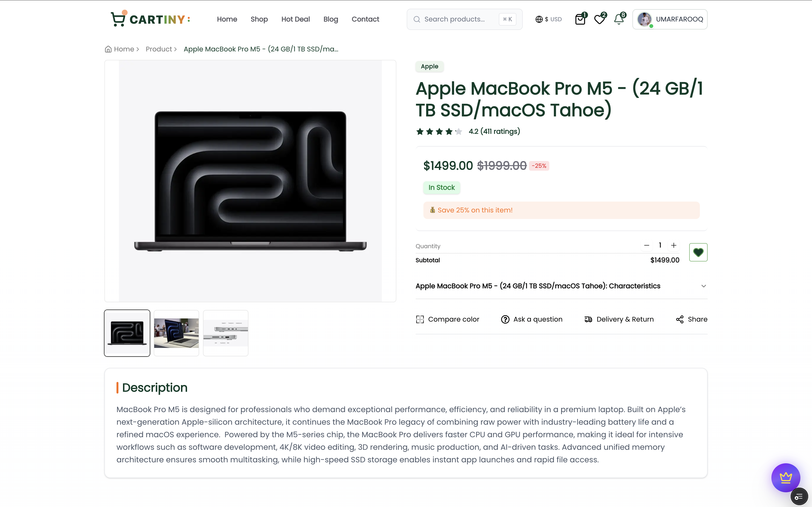Click the Share icon
The width and height of the screenshot is (812, 507).
click(680, 319)
